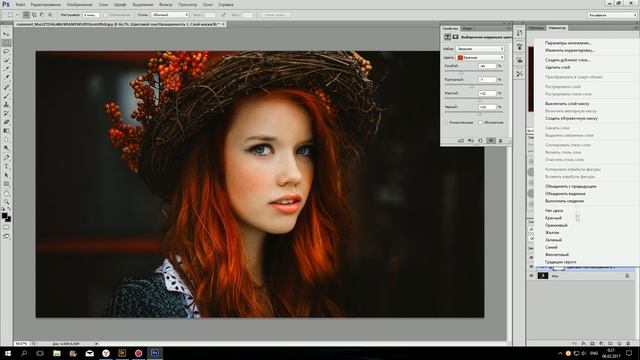
Task: Select the Zoom tool
Action: coord(6,202)
